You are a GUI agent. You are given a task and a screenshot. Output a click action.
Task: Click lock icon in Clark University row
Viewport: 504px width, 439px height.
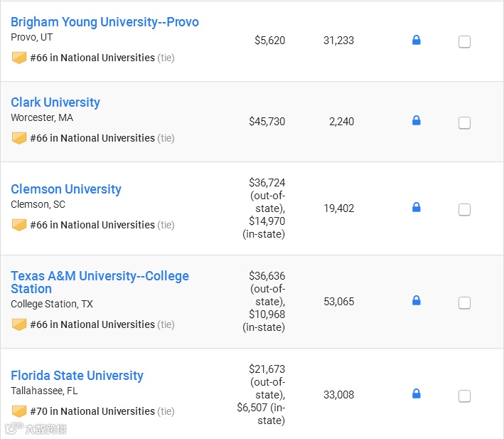(417, 121)
